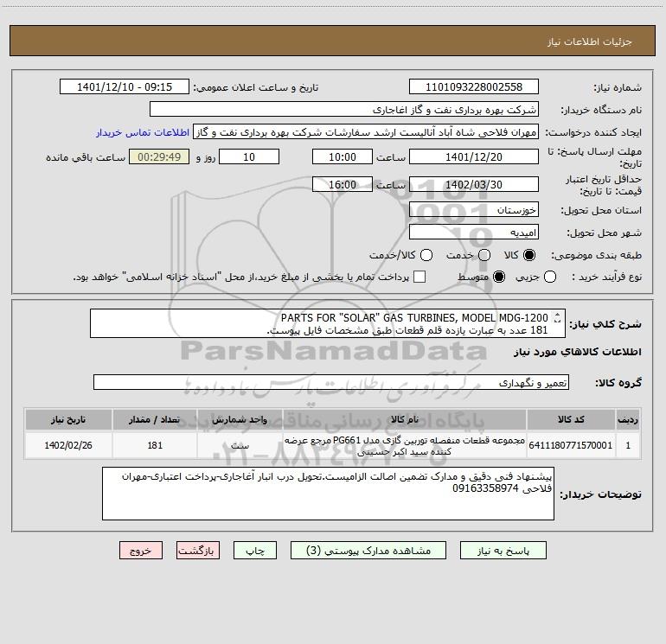Click the چاپ print button
The width and height of the screenshot is (666, 644).
pos(255,550)
